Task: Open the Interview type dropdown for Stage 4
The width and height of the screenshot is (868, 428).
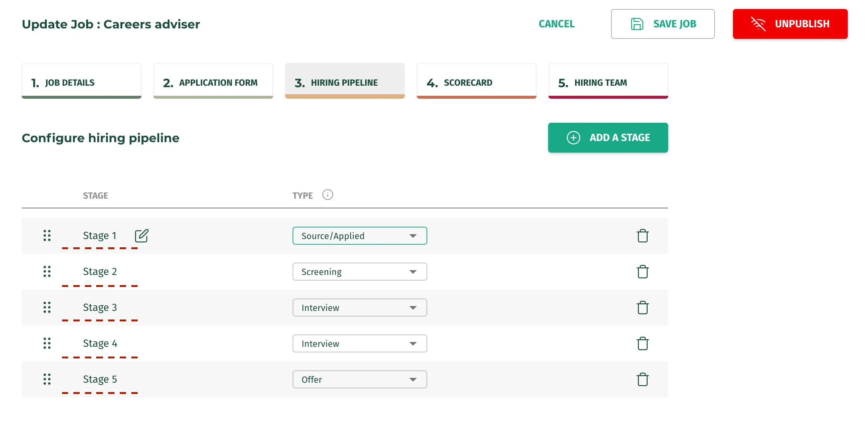Action: tap(360, 343)
